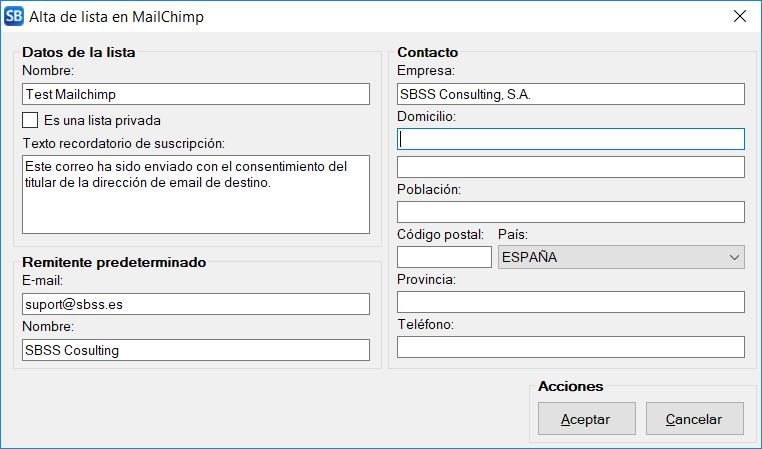Select the Población input field

[x=570, y=212]
